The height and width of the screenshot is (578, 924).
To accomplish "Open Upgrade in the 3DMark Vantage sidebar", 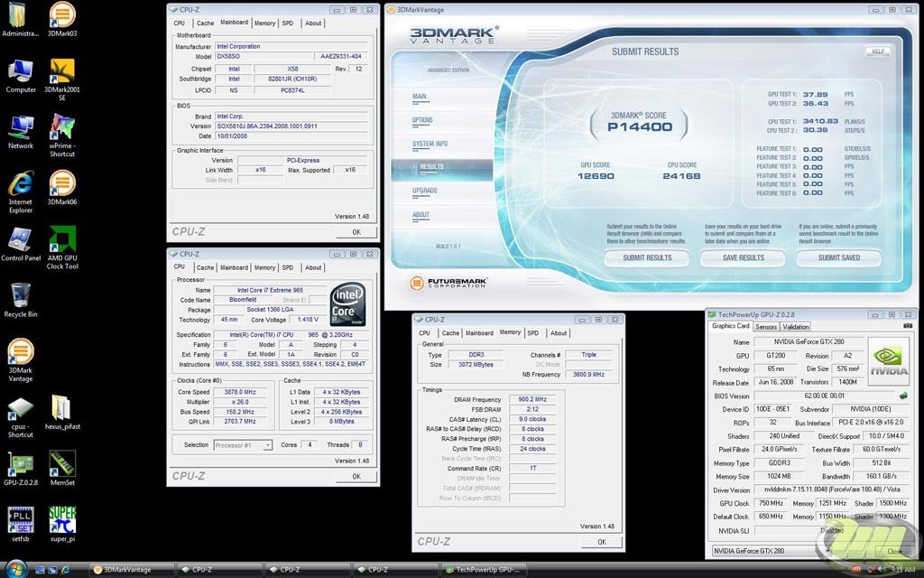I will click(x=425, y=191).
